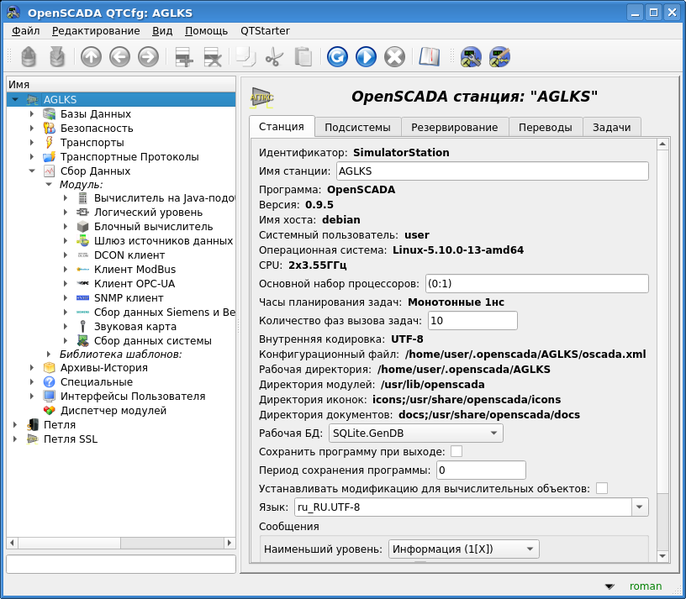Open the Вид menu

pos(162,31)
